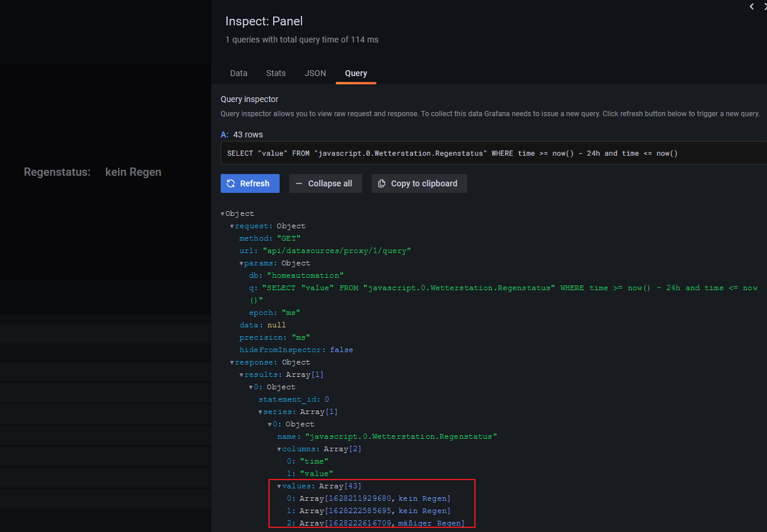767x532 pixels.
Task: Click the clipboard copy icon
Action: 382,183
